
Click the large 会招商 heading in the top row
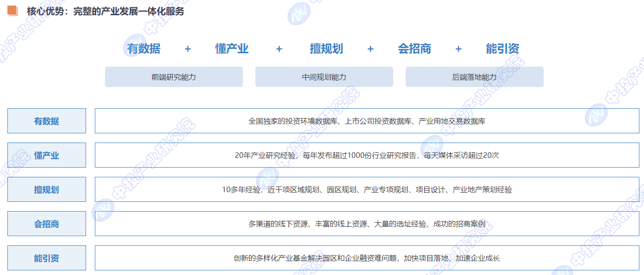(x=415, y=49)
